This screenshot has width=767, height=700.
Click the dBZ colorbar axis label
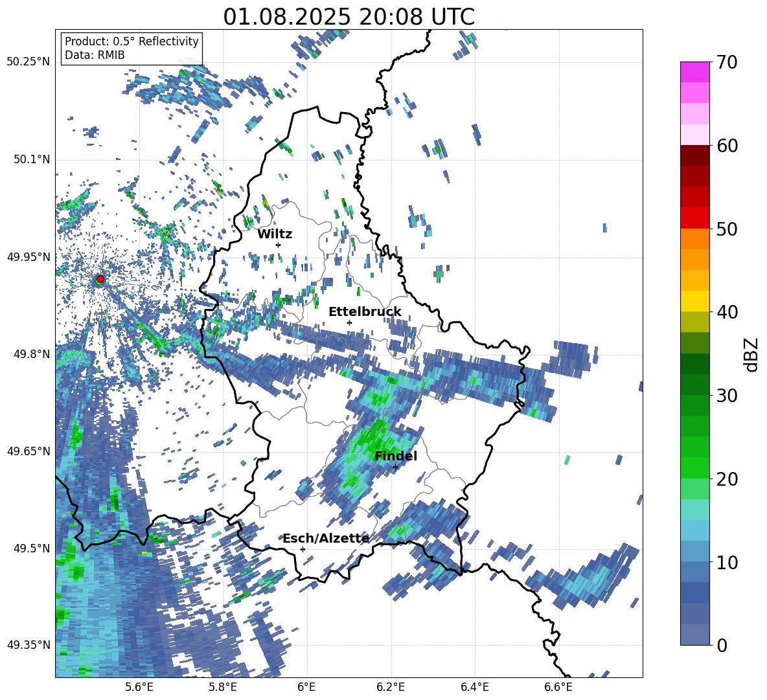click(x=752, y=354)
